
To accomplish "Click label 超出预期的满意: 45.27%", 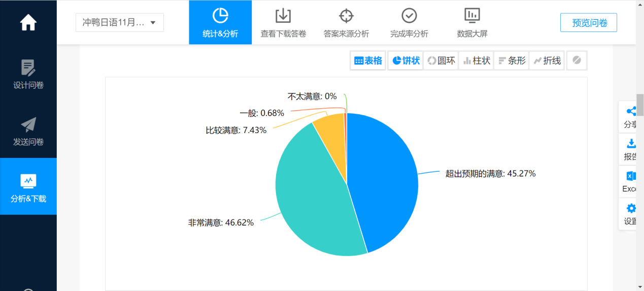I will click(490, 174).
